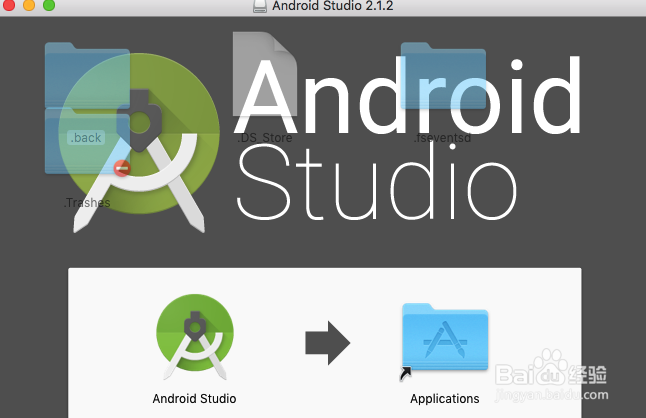Click the '.Trashes' file name label

87,203
